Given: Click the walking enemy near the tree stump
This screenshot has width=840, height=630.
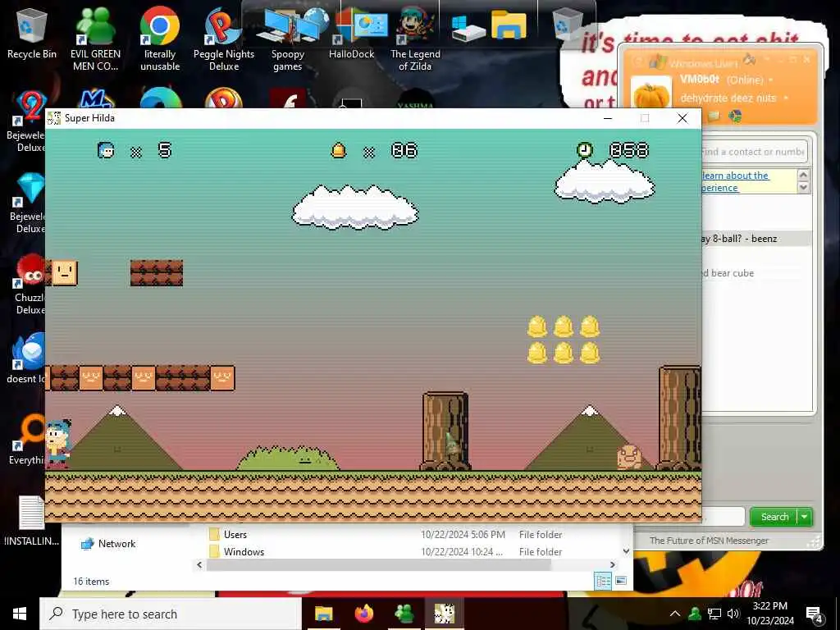Looking at the screenshot, I should click(x=628, y=456).
